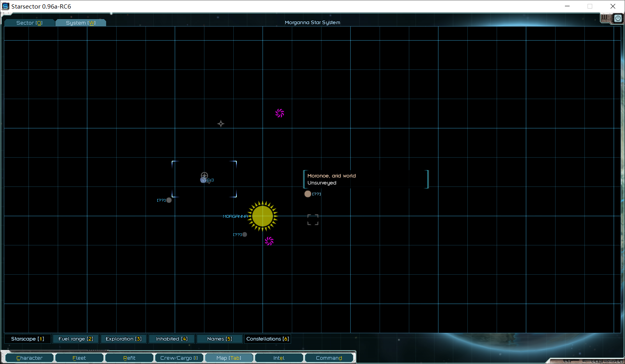This screenshot has height=364, width=625.
Task: Click the small gray planet below Morganna
Action: [245, 234]
